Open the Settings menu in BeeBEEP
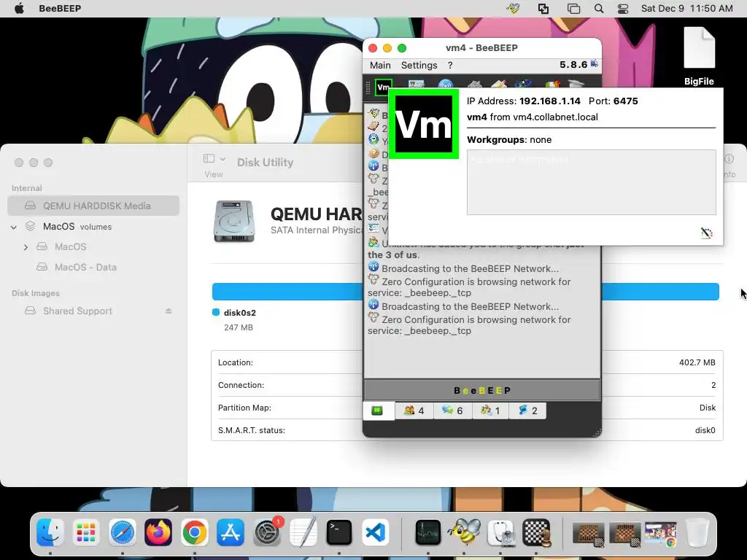 click(419, 65)
